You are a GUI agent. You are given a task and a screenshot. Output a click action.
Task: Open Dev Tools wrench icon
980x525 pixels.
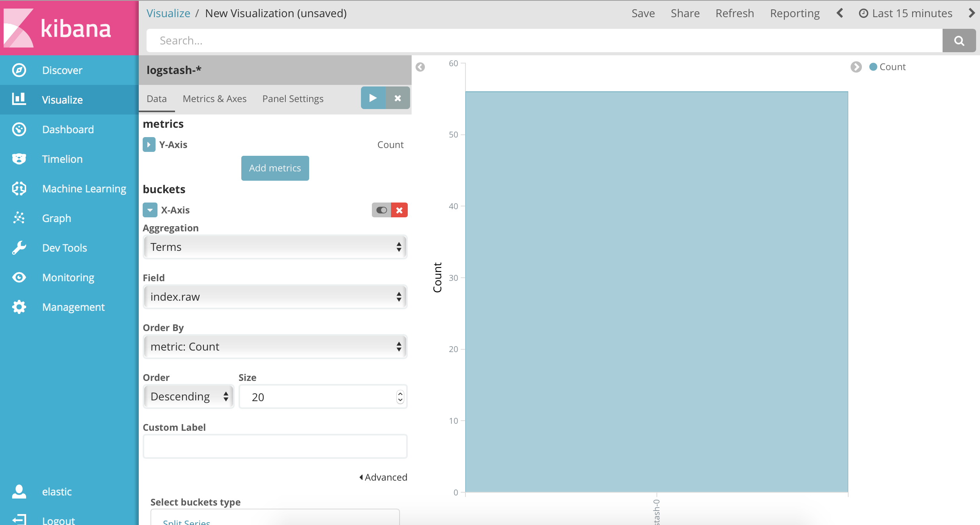click(19, 248)
